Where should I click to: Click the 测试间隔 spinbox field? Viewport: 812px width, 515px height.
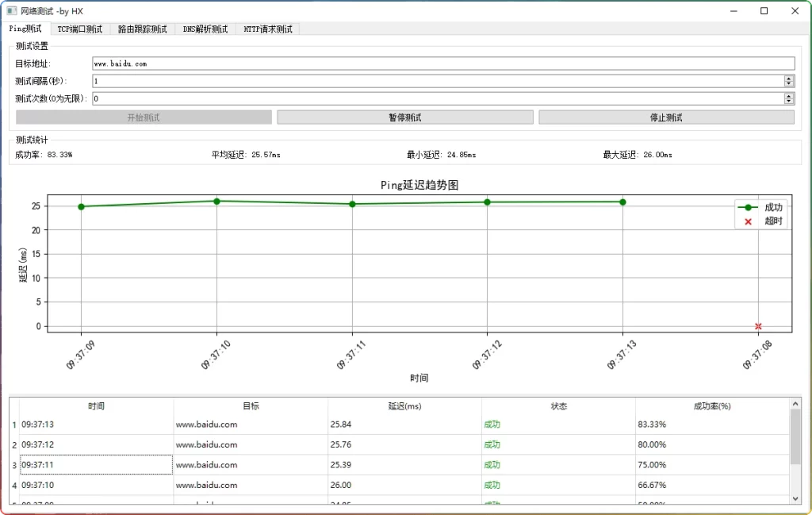pos(436,81)
